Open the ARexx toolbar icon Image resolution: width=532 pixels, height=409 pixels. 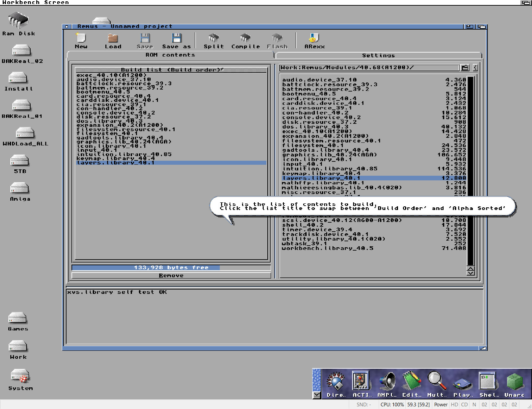point(314,41)
